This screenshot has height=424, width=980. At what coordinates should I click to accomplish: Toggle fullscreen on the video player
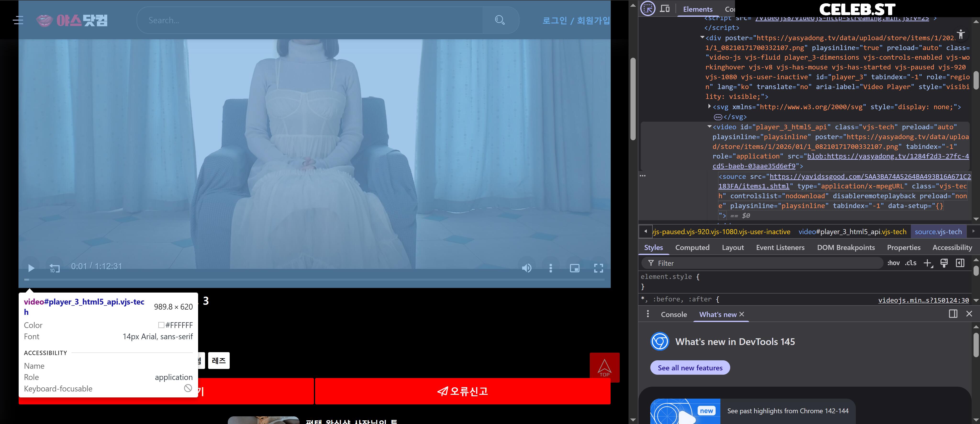pyautogui.click(x=598, y=268)
